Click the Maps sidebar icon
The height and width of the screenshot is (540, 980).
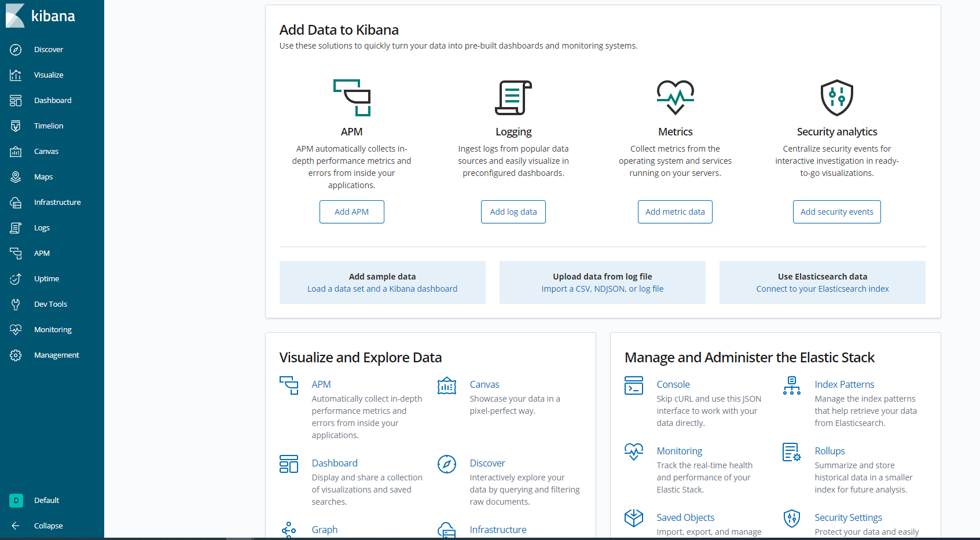(16, 177)
